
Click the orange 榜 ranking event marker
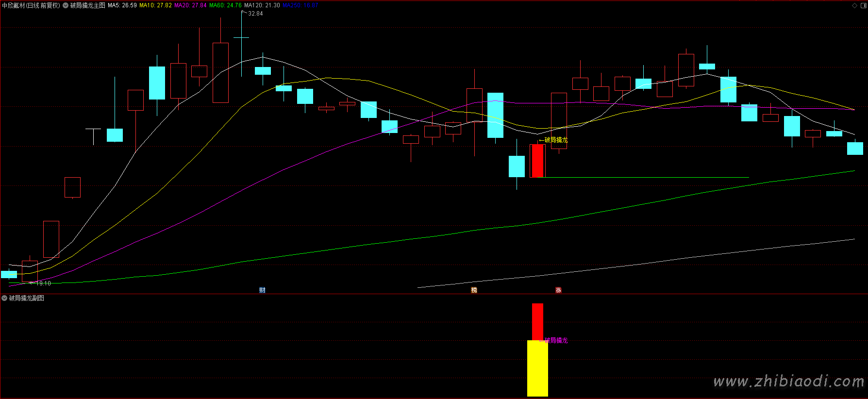pos(474,290)
